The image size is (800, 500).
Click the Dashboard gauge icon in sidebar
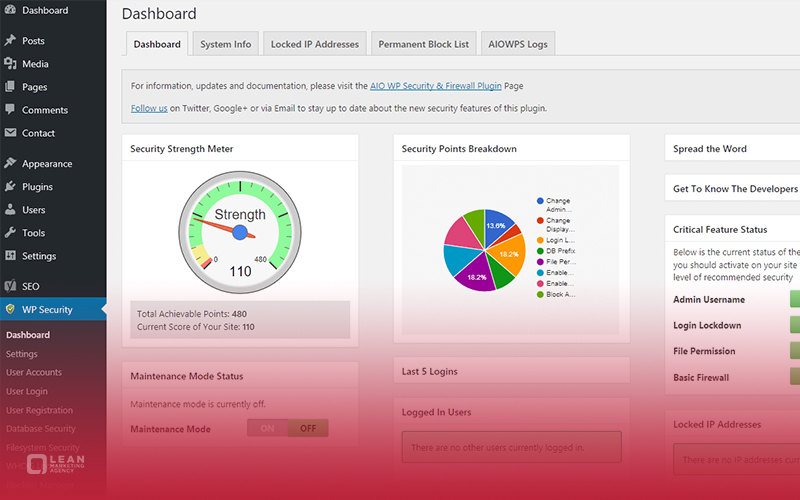point(10,10)
